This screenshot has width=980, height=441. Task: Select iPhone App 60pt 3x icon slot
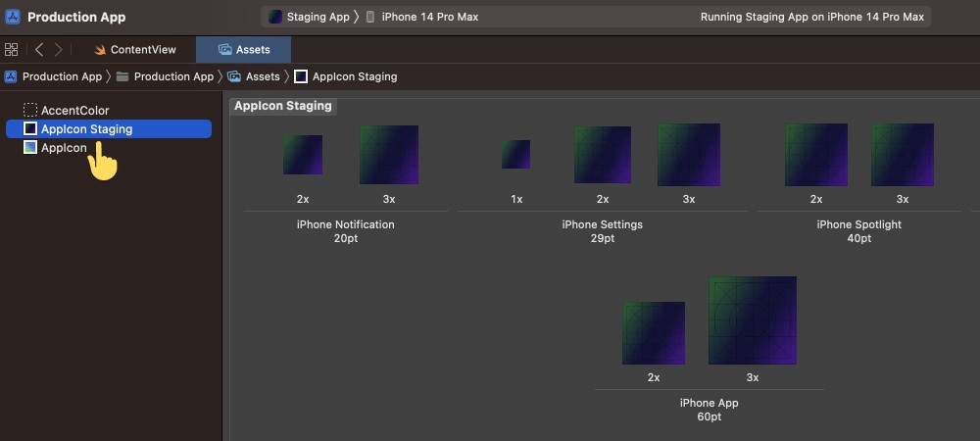pyautogui.click(x=753, y=320)
